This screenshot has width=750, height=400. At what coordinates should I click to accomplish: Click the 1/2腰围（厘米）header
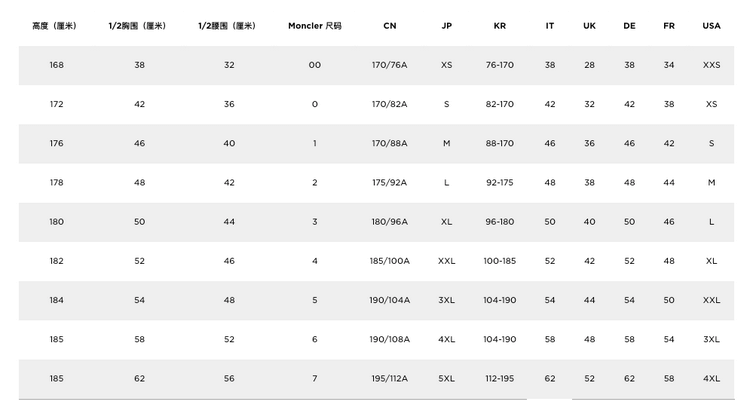pyautogui.click(x=227, y=26)
